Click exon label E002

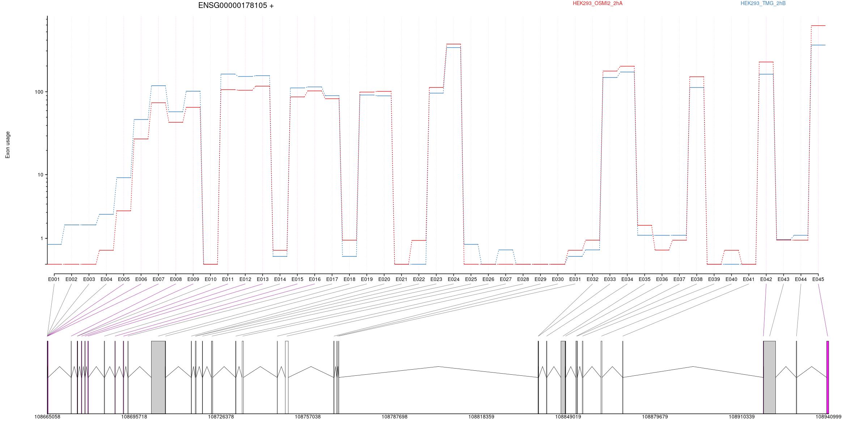coord(71,279)
